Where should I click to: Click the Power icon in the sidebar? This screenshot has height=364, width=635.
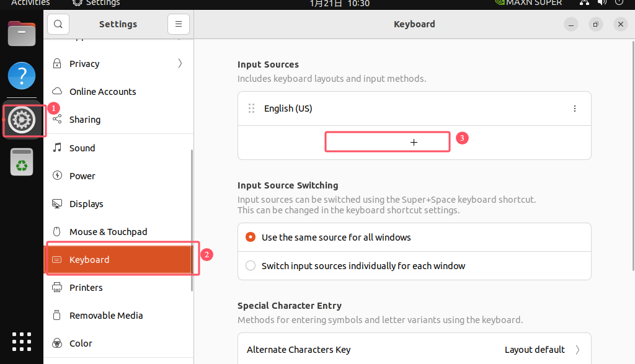pos(57,175)
